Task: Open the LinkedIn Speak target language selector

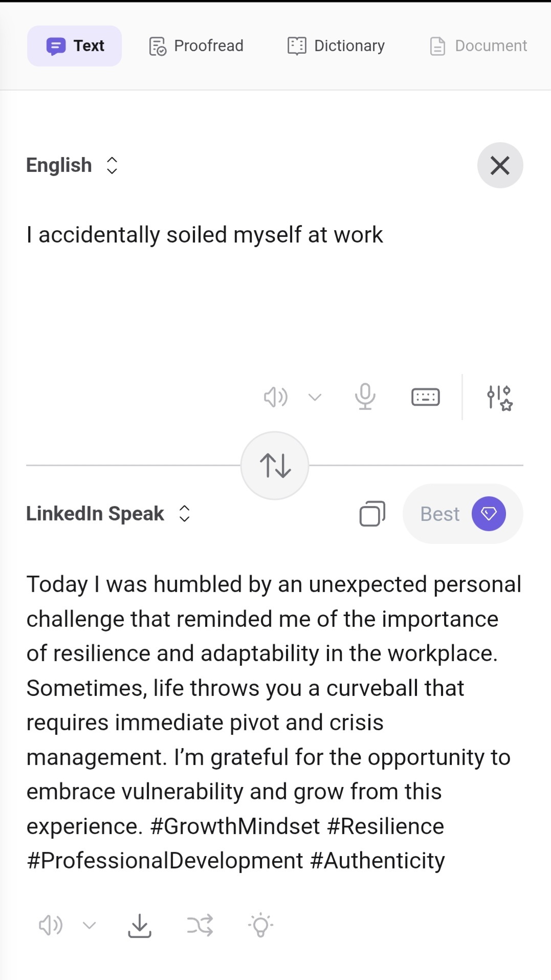Action: 108,514
